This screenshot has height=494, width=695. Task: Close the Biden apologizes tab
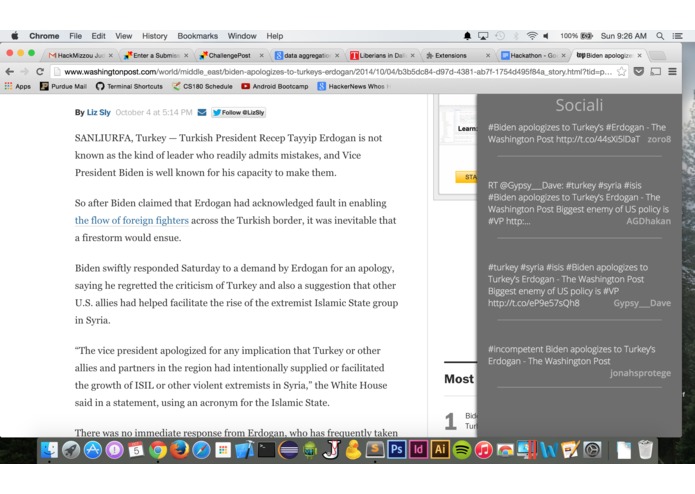640,55
